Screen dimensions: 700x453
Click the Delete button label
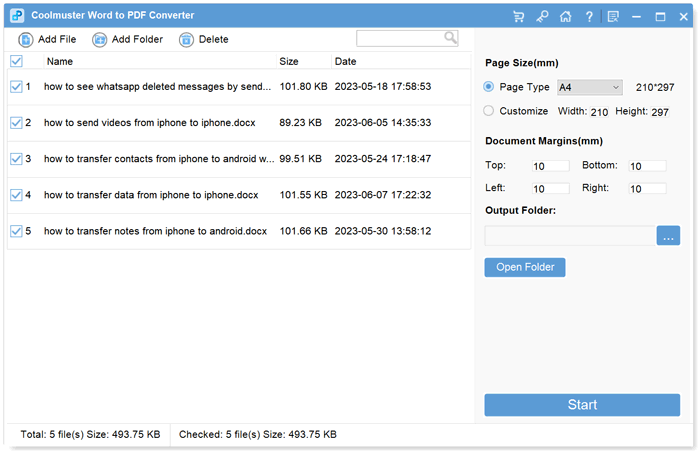213,39
